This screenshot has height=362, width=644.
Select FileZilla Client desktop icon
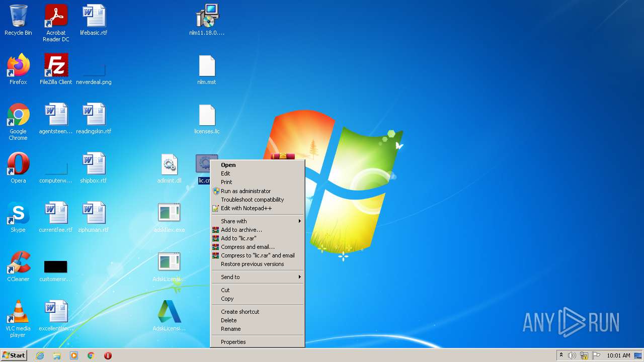pyautogui.click(x=56, y=69)
